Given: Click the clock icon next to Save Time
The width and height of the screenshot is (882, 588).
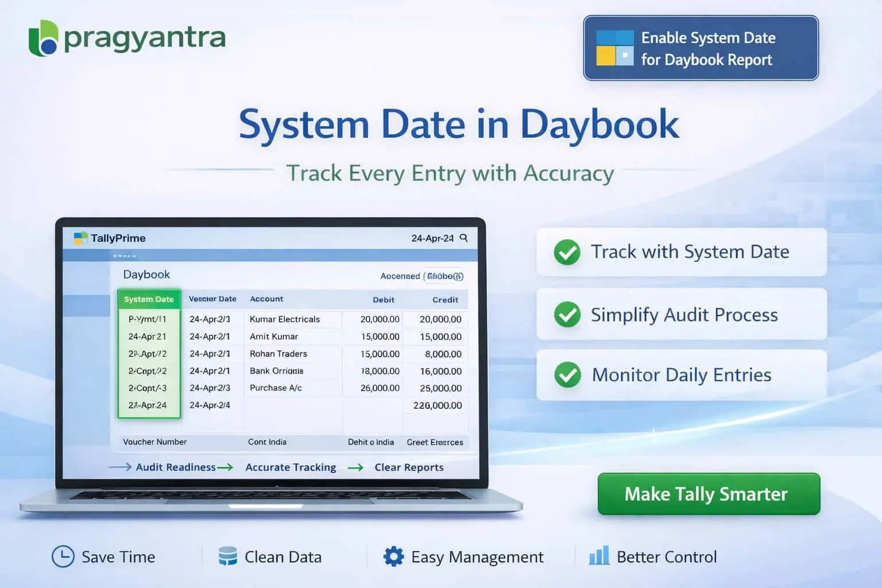Looking at the screenshot, I should coord(63,556).
